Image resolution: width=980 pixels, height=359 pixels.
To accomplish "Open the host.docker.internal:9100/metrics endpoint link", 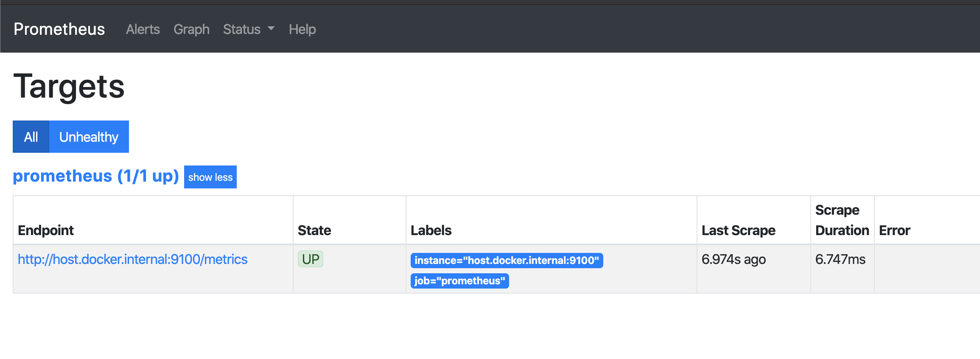I will point(132,259).
